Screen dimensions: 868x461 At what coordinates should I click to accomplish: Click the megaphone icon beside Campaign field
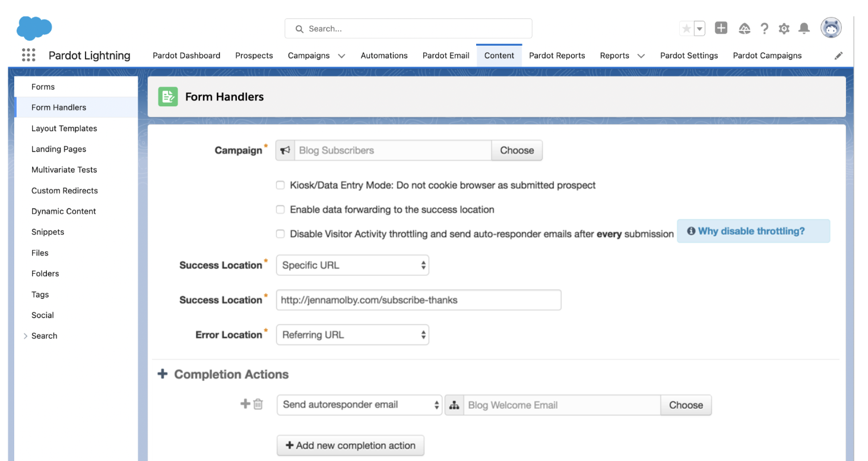click(286, 150)
